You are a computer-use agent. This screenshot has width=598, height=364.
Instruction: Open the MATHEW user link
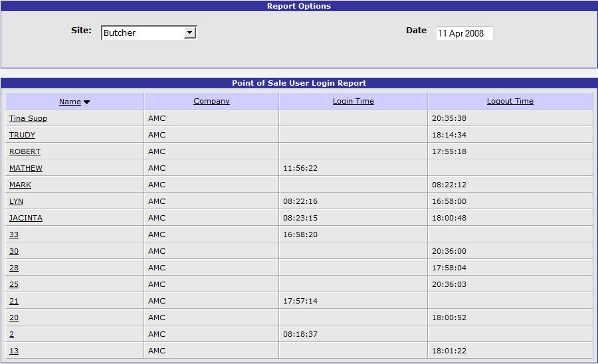tap(25, 168)
